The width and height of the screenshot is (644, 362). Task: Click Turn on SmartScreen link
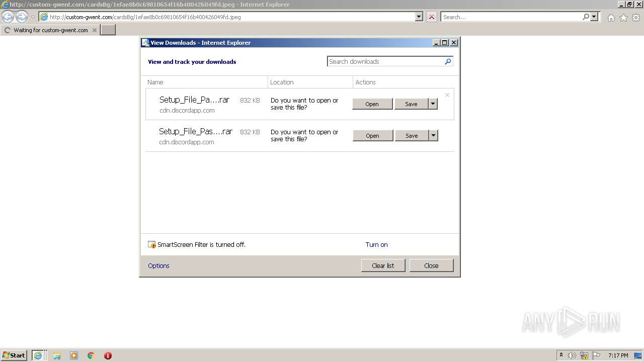[376, 245]
